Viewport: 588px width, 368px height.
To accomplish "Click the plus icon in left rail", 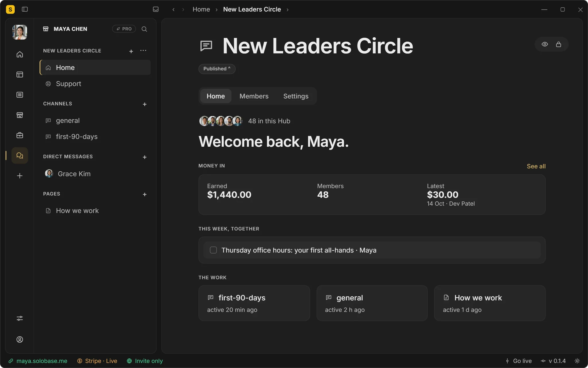I will [x=20, y=176].
